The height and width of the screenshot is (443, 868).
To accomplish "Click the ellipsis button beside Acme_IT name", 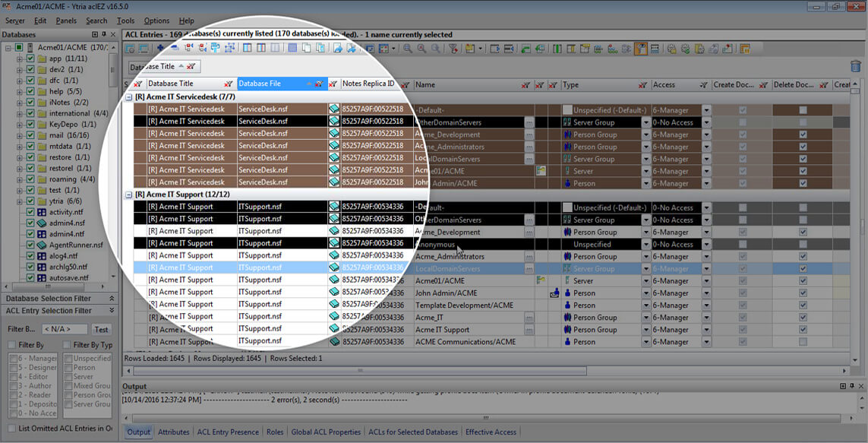I will pos(529,318).
